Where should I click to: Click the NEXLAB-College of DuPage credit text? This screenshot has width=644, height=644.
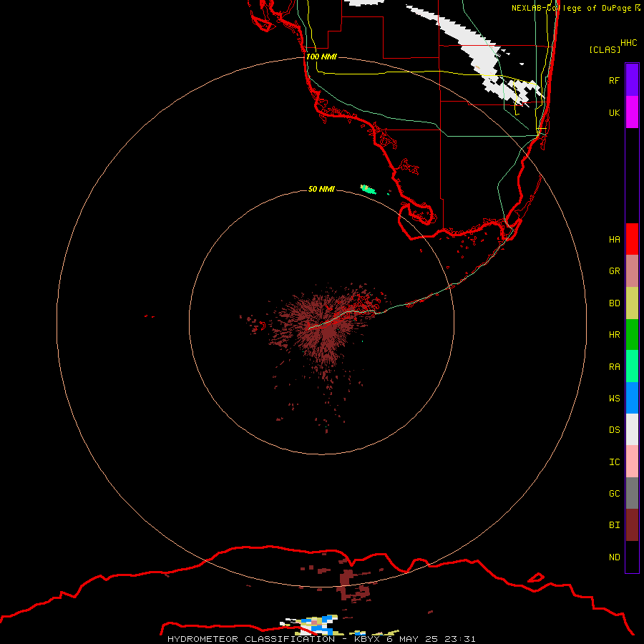tap(571, 8)
